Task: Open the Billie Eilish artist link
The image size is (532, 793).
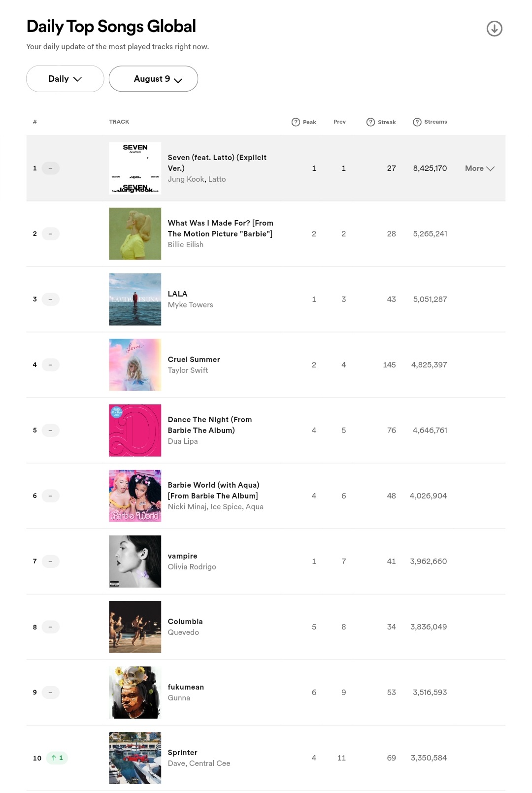Action: (x=185, y=245)
